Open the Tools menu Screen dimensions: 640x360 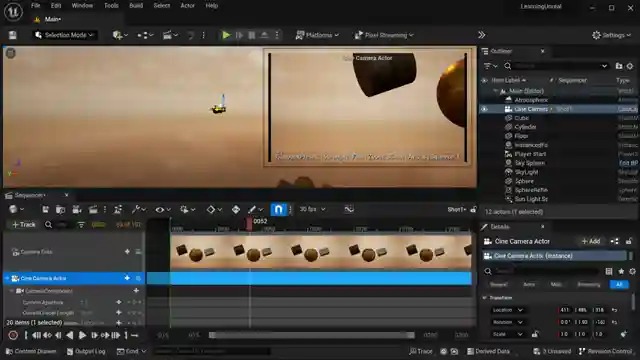[x=111, y=6]
